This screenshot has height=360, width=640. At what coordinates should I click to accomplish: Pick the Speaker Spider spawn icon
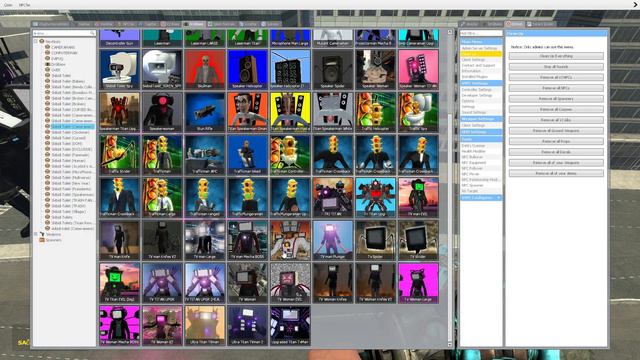point(333,69)
